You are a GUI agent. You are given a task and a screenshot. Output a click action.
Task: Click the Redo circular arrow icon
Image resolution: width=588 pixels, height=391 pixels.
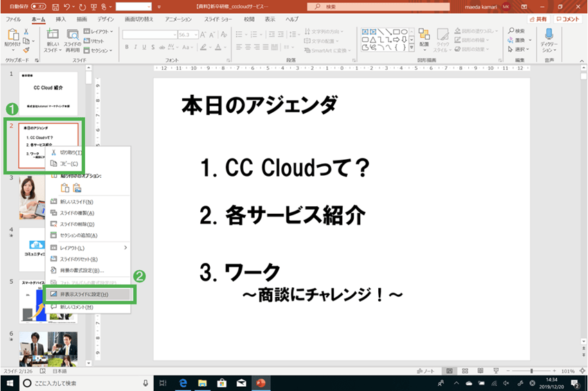point(82,7)
